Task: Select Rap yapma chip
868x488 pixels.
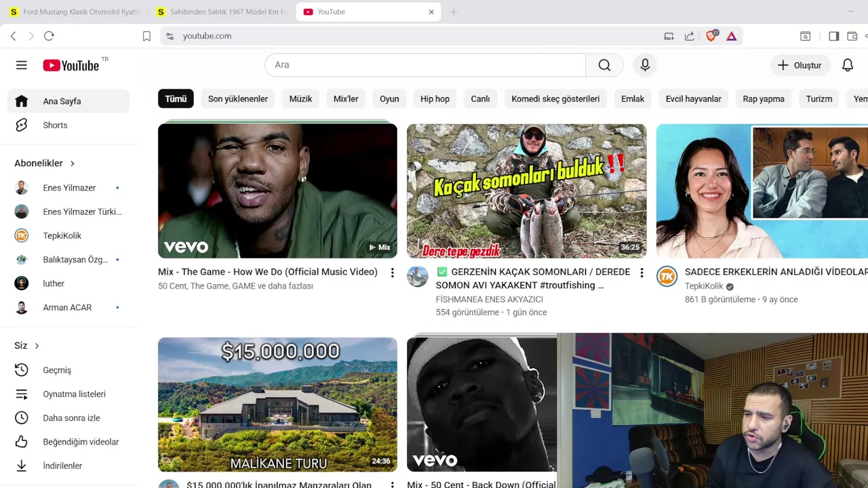Action: pyautogui.click(x=764, y=99)
